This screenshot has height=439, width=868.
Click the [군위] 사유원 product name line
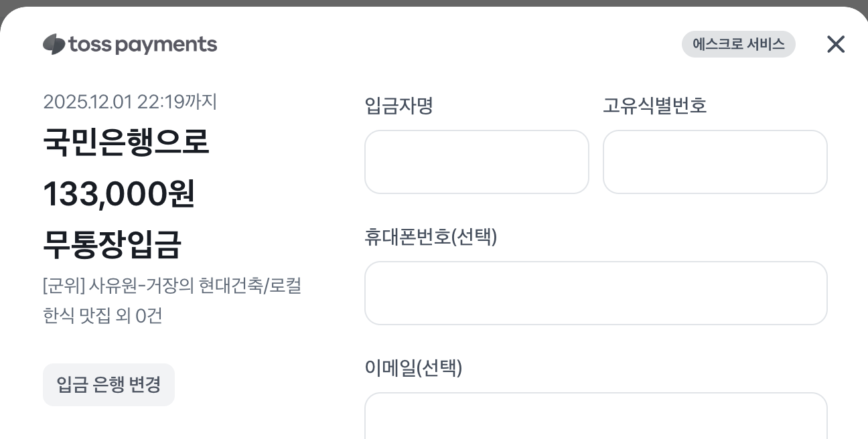pos(171,286)
